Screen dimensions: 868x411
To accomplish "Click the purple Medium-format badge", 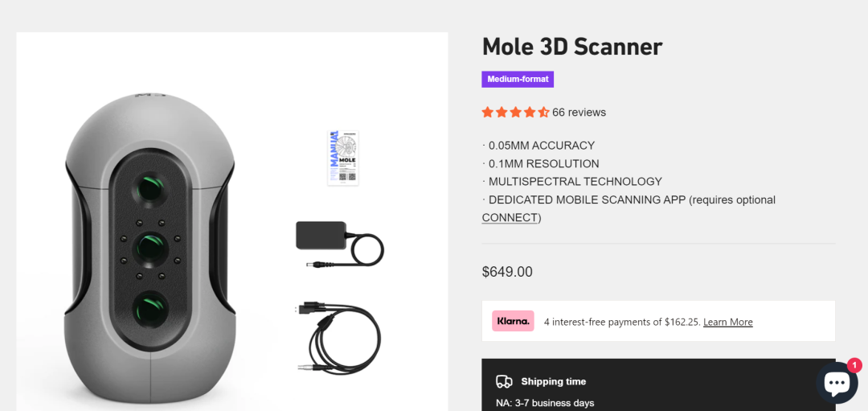I will [518, 80].
